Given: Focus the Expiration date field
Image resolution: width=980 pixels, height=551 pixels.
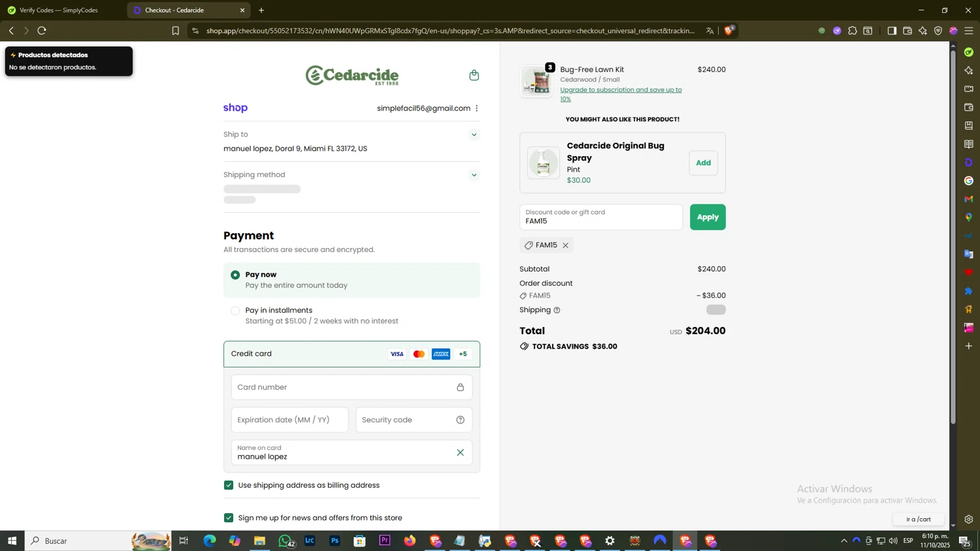Looking at the screenshot, I should click(x=289, y=420).
